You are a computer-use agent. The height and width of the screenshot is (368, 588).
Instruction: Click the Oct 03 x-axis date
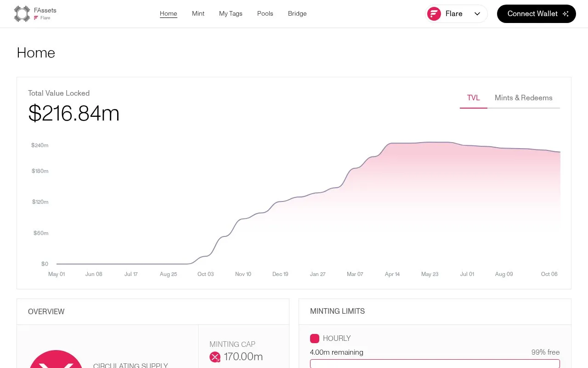click(x=206, y=274)
